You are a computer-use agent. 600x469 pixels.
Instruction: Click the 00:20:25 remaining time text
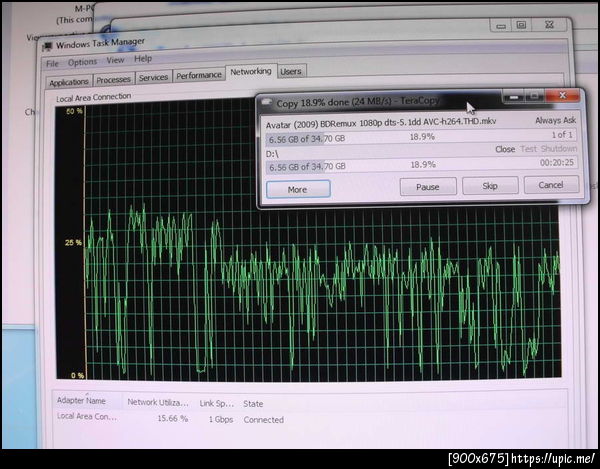tap(557, 163)
